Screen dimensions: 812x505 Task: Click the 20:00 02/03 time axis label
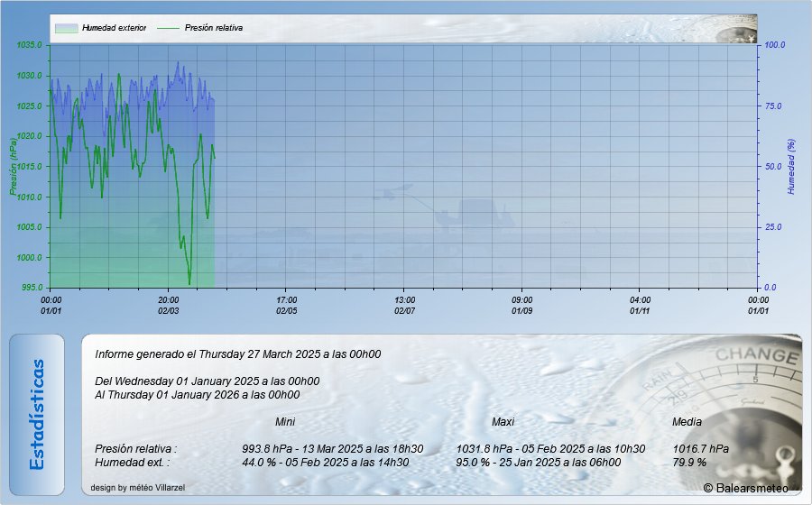(x=169, y=306)
